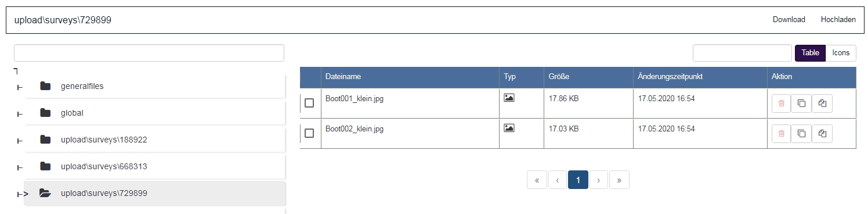This screenshot has width=868, height=214.
Task: Click the Download link
Action: 789,19
